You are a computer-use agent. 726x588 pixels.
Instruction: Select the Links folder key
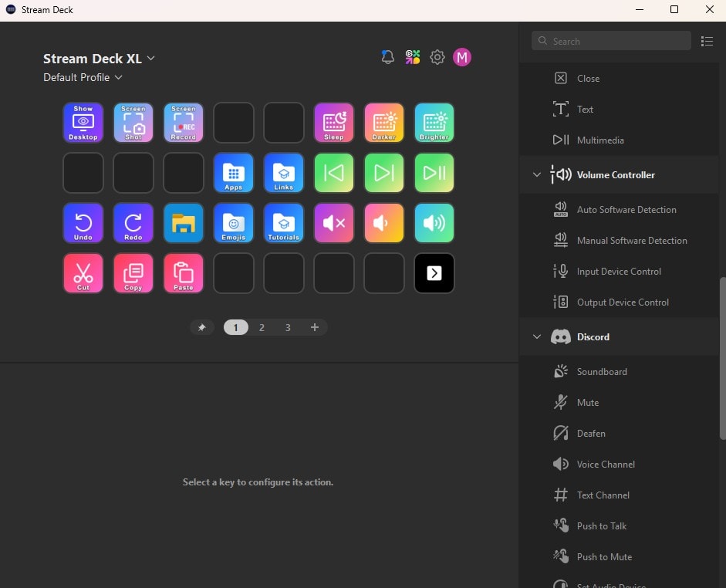[x=284, y=173]
